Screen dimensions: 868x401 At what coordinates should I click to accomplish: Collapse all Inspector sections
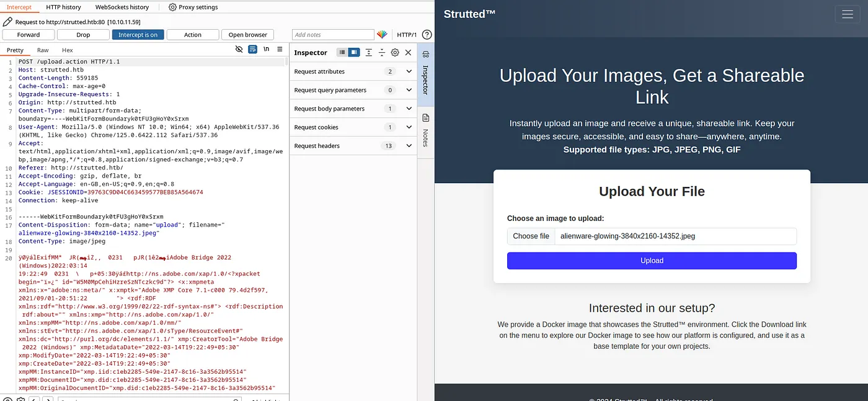coord(382,53)
